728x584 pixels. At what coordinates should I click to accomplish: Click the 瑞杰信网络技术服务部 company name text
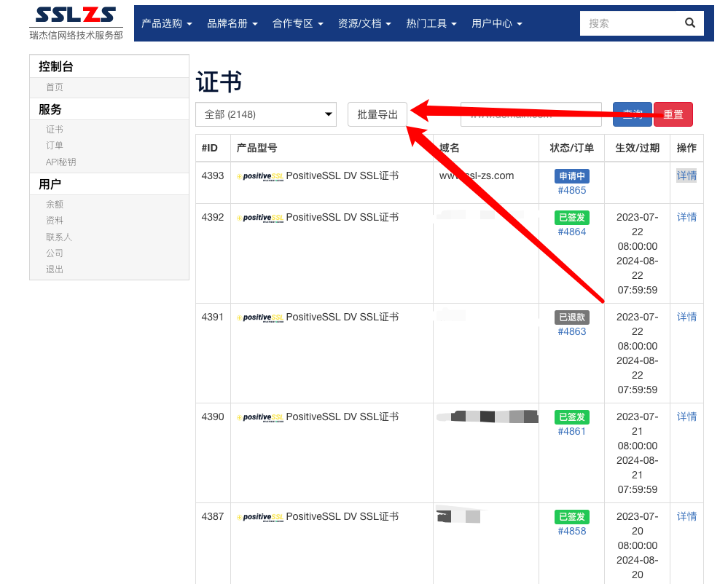coord(76,35)
